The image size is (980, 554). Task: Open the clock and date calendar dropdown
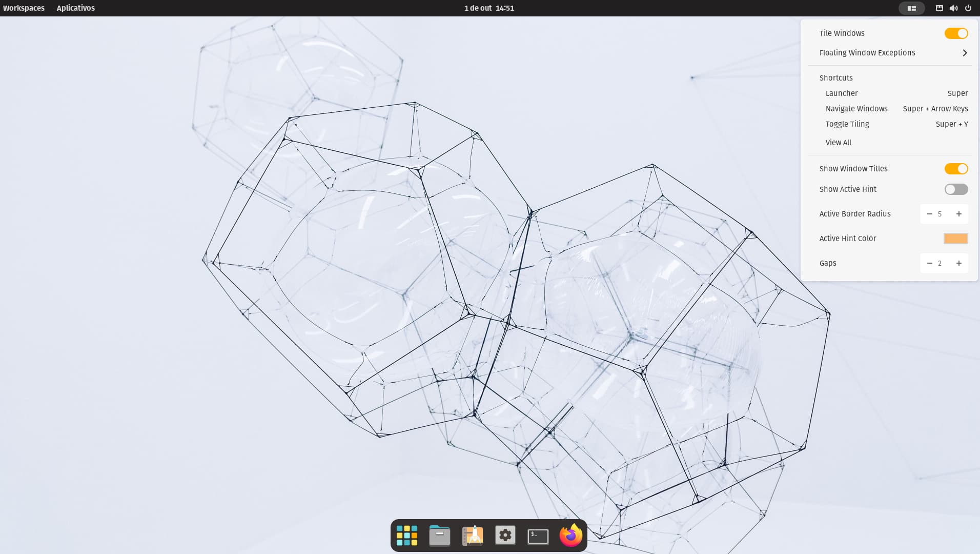pos(489,8)
